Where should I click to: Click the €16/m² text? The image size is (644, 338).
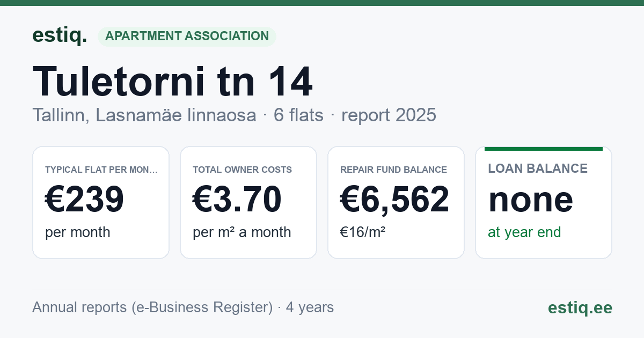[363, 232]
